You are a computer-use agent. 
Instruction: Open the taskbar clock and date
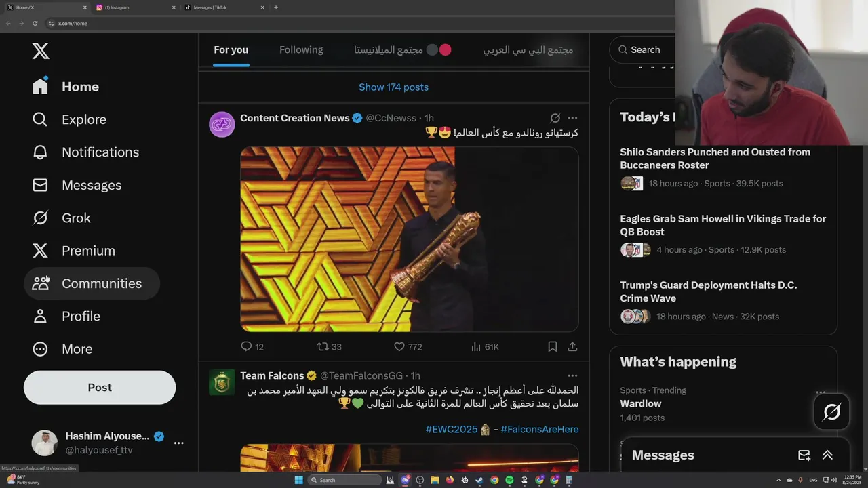852,480
